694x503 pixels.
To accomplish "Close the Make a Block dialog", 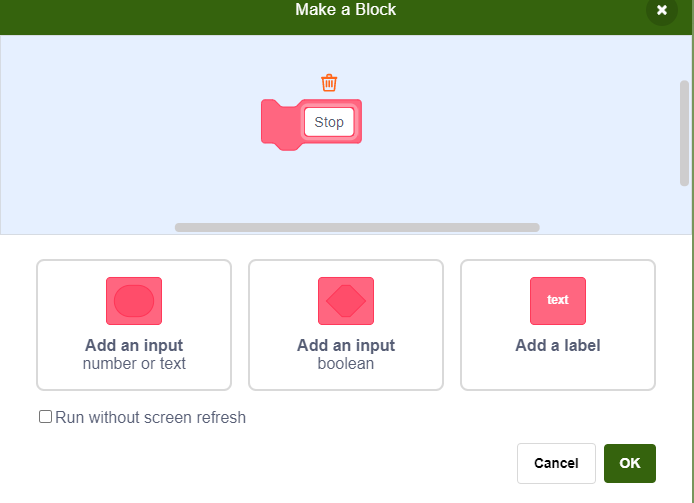I will tap(661, 10).
